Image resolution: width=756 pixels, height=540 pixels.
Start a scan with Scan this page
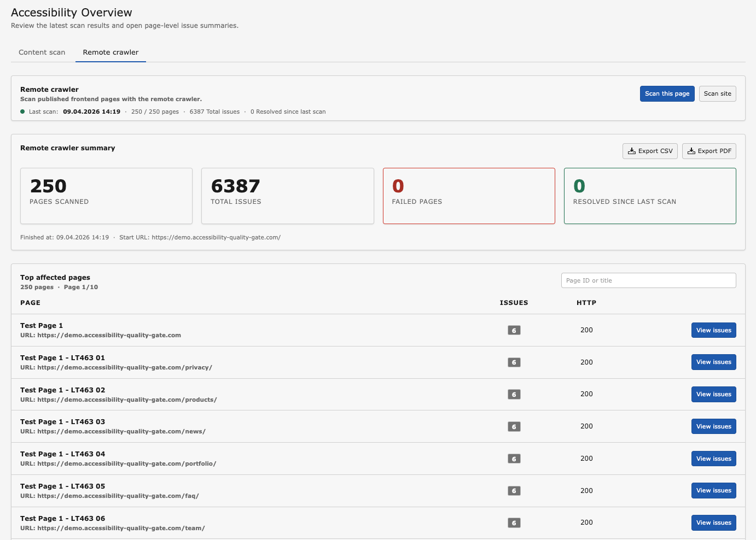[667, 93]
